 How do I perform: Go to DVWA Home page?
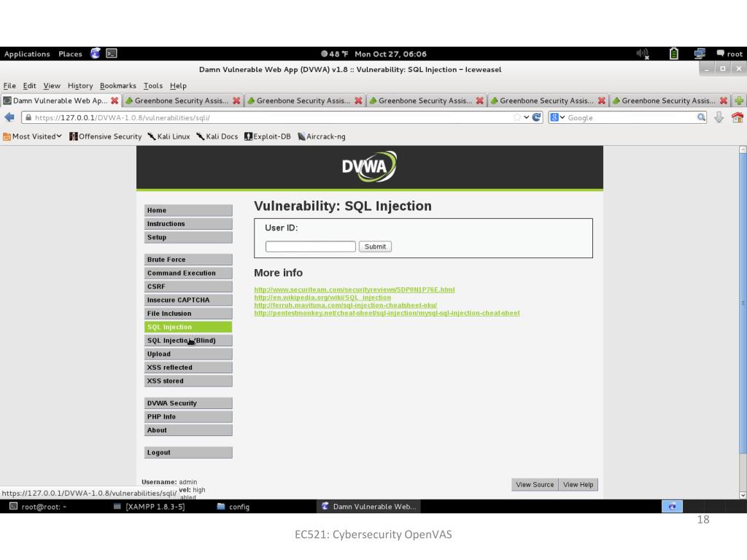188,211
